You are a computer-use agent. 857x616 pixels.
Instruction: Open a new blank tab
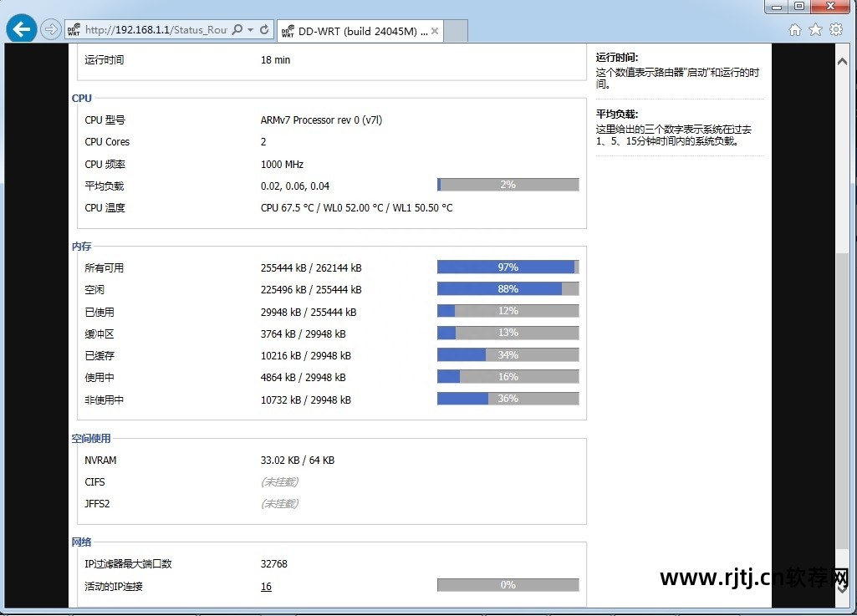(456, 31)
